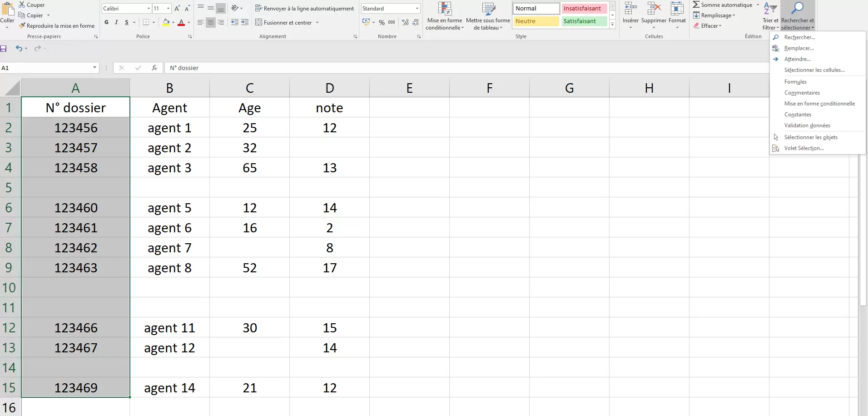The image size is (868, 416).
Task: Align text right
Action: 221,22
